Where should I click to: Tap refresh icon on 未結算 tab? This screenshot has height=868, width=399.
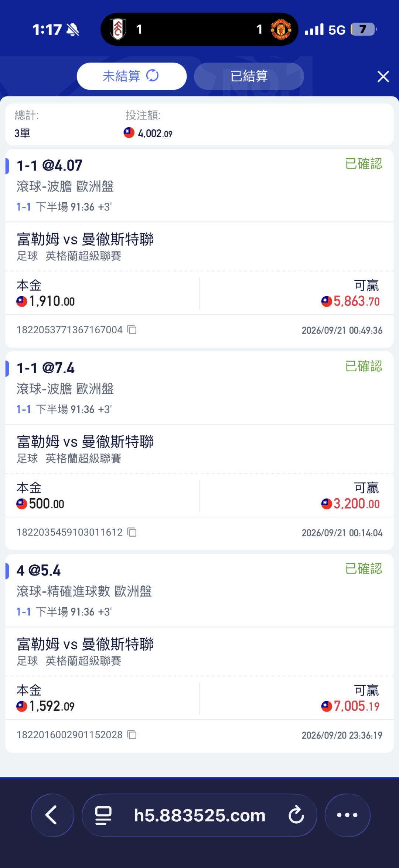152,76
